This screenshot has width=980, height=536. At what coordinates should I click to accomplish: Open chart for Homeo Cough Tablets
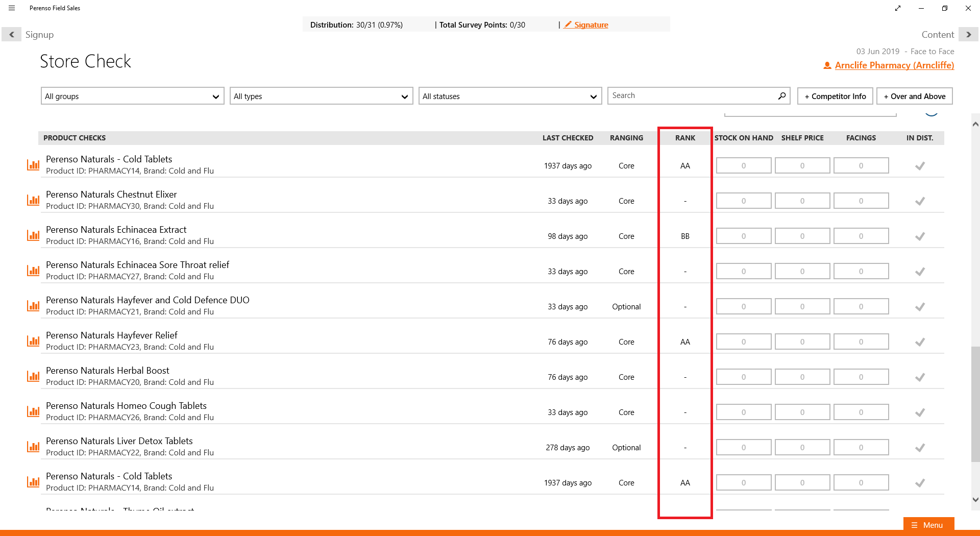pos(33,412)
